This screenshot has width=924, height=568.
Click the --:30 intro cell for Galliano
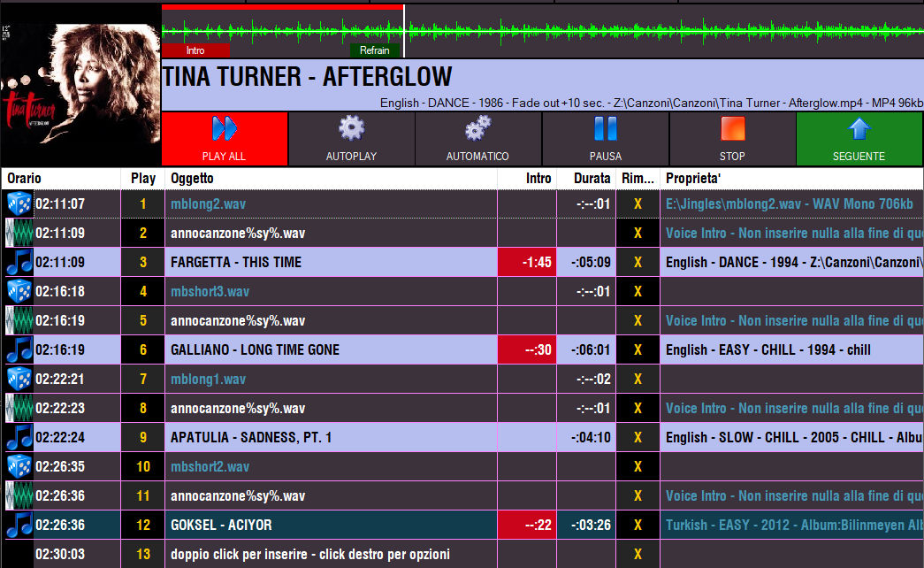(527, 349)
